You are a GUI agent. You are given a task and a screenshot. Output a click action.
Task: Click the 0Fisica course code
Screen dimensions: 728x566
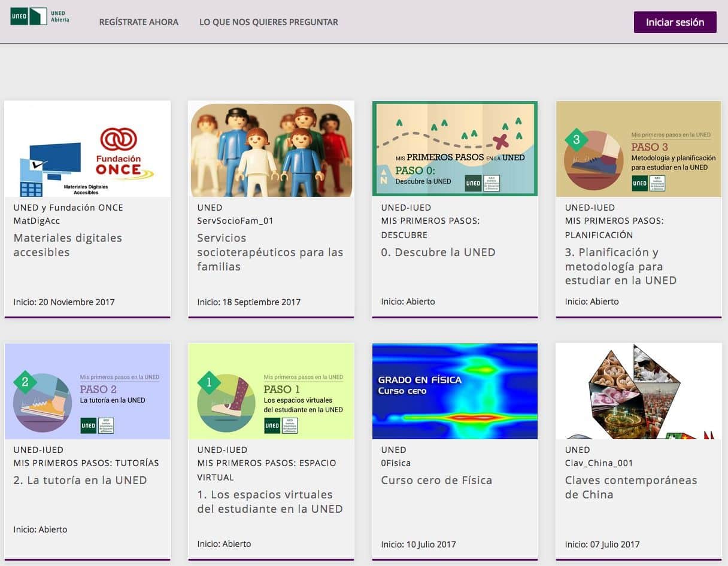click(x=396, y=463)
